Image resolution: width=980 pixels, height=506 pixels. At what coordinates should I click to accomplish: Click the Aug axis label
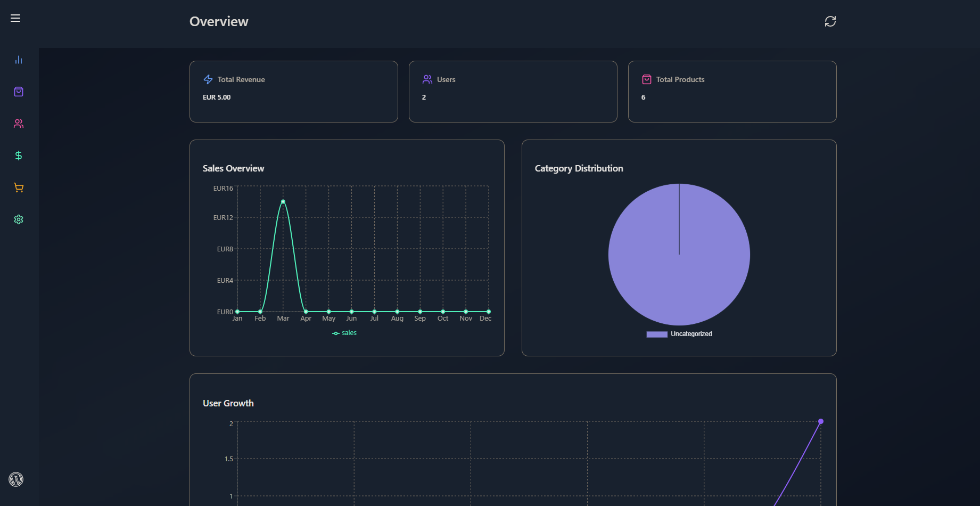[x=397, y=319]
